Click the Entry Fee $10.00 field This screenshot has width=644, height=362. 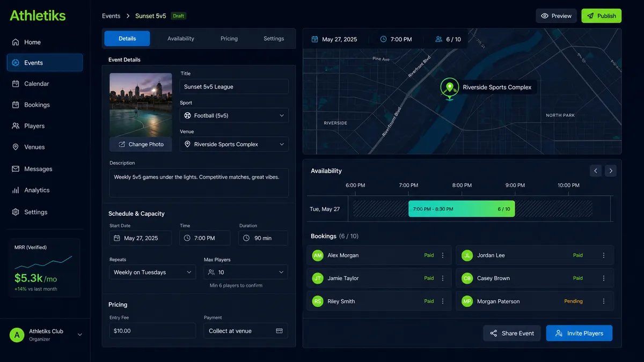[152, 331]
